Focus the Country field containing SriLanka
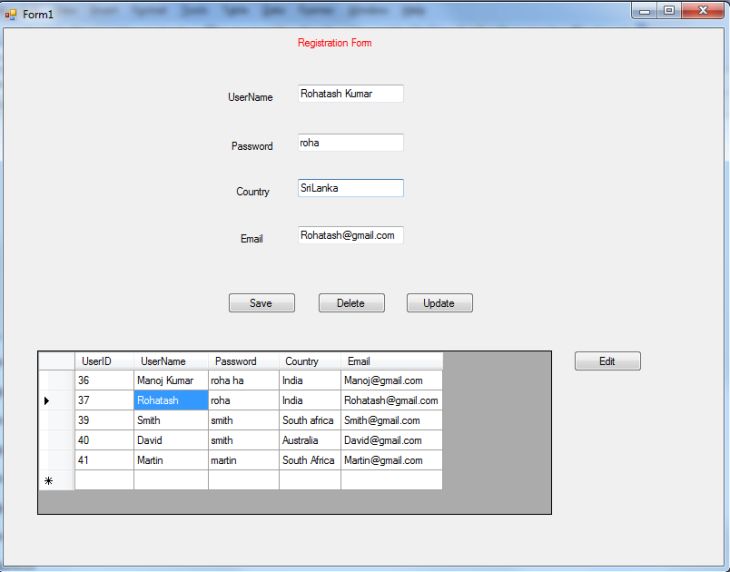 coord(351,188)
